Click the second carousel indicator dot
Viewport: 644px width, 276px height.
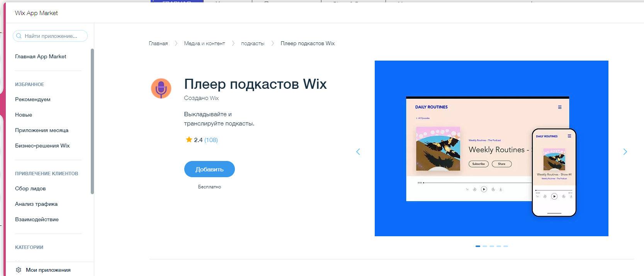click(x=485, y=246)
